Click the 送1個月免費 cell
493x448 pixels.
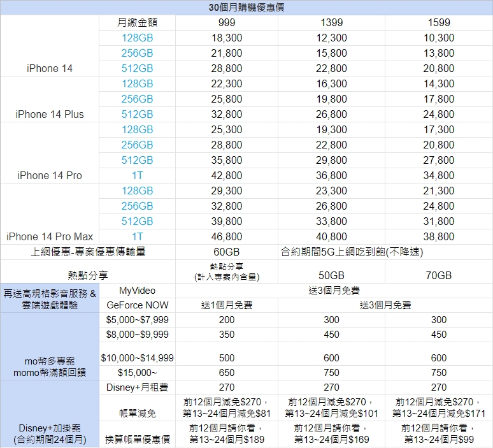(226, 305)
